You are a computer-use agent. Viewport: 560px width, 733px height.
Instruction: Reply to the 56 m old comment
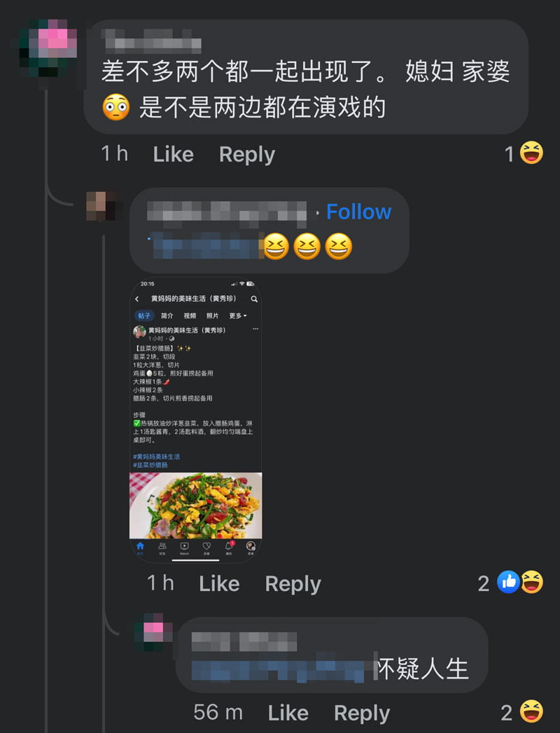(362, 713)
